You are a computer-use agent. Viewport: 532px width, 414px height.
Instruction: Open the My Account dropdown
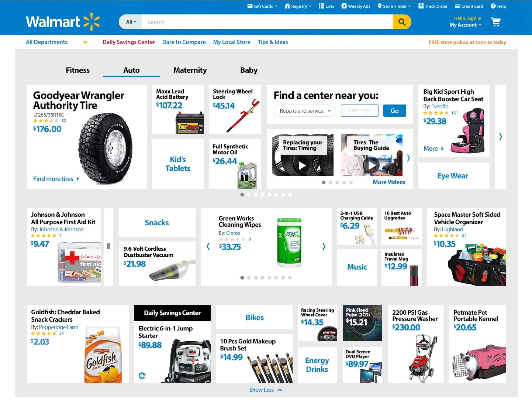pyautogui.click(x=465, y=25)
